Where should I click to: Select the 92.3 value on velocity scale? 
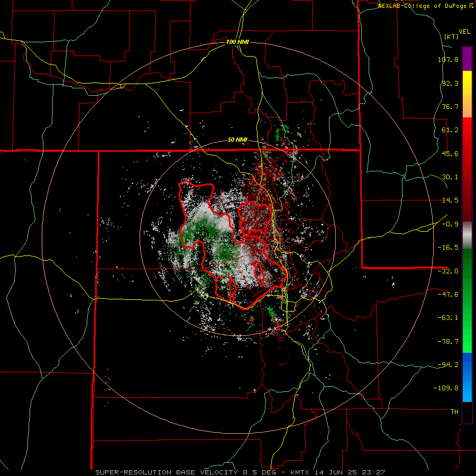[450, 83]
